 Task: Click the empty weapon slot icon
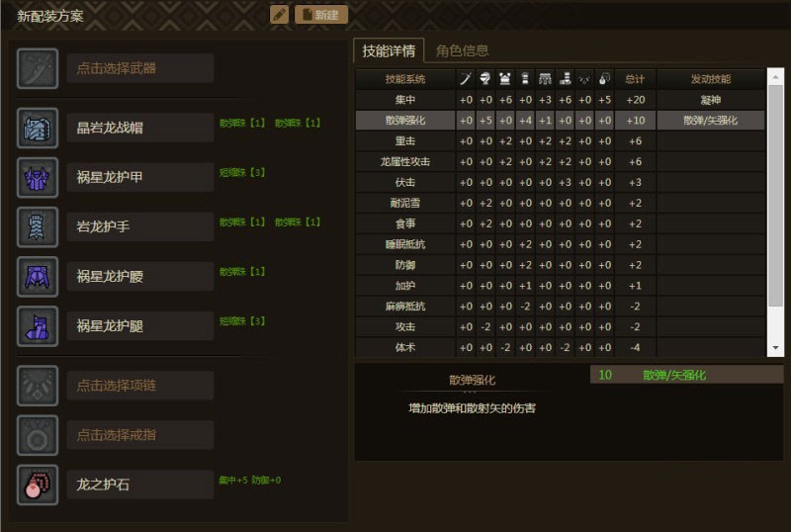pos(38,68)
